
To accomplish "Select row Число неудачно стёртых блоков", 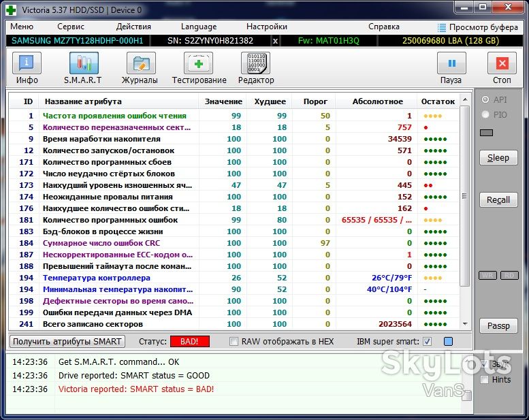I will tap(234, 174).
